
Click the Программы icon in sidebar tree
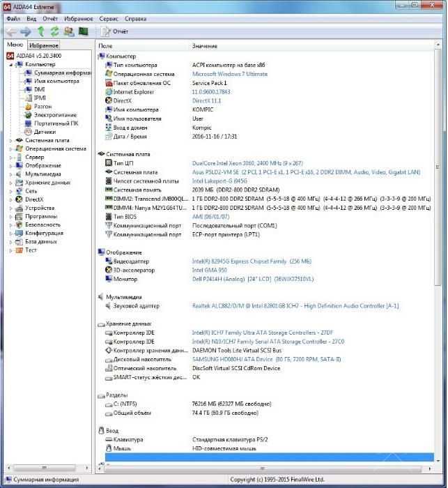(20, 216)
